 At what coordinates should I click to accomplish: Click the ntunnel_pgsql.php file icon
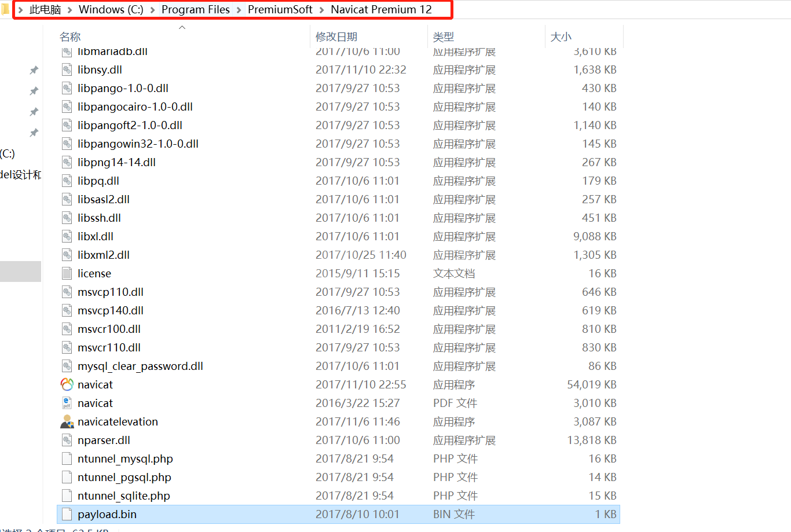pyautogui.click(x=67, y=477)
